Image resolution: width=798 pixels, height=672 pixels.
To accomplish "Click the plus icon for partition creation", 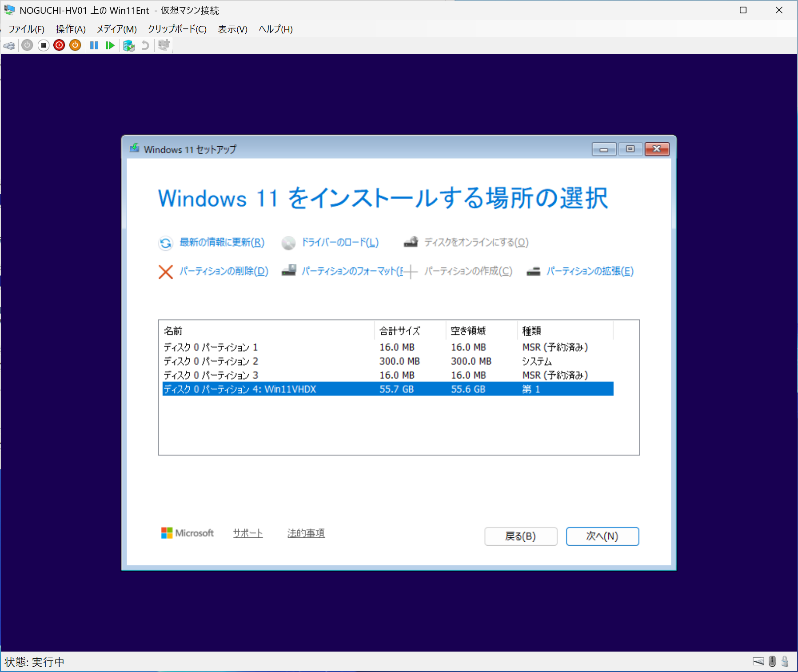I will pyautogui.click(x=411, y=272).
